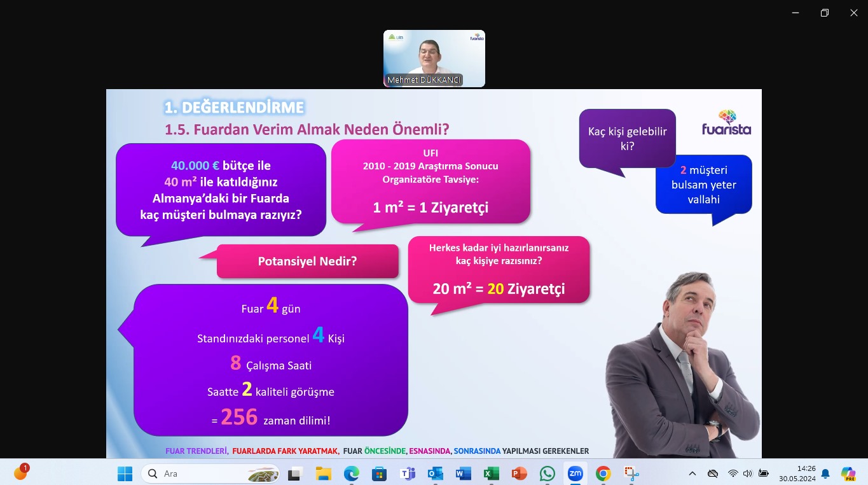Click the Windows Start button
This screenshot has width=868, height=485.
(125, 474)
